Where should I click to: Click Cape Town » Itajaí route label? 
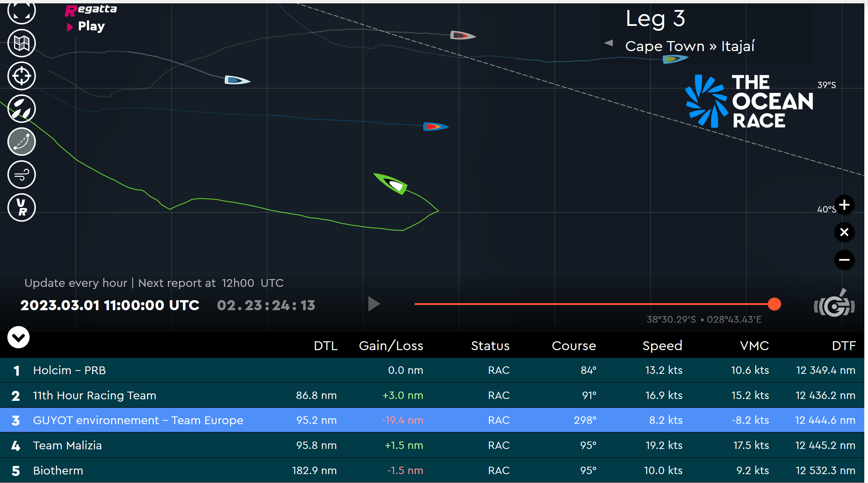690,46
